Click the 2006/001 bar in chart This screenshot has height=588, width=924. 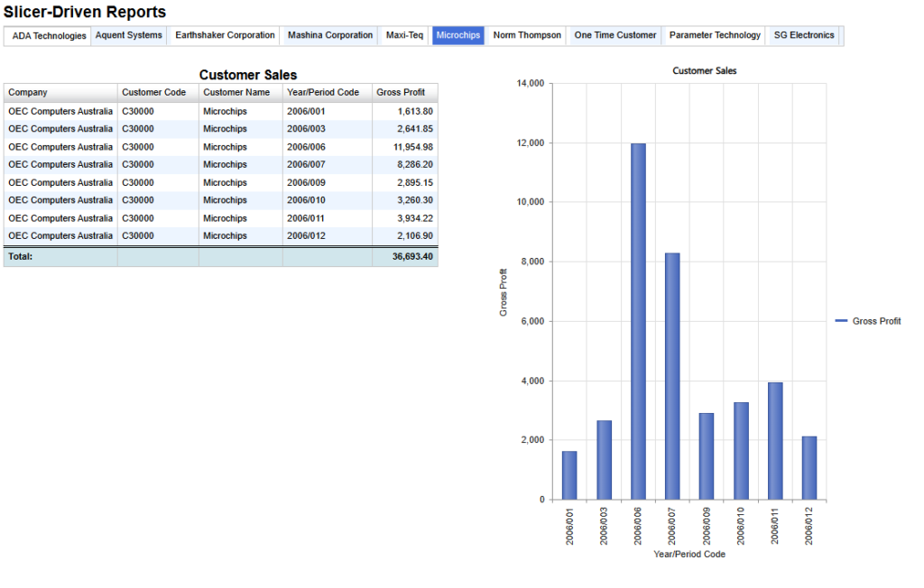(x=569, y=475)
